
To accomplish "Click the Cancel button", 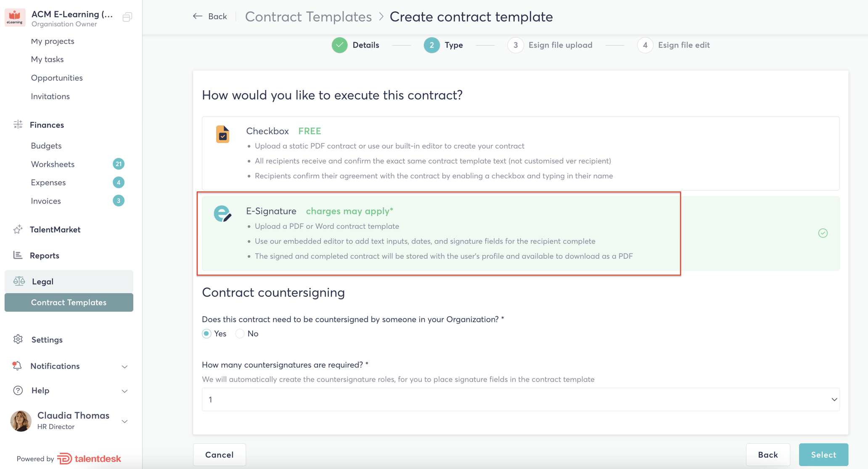I will [220, 455].
